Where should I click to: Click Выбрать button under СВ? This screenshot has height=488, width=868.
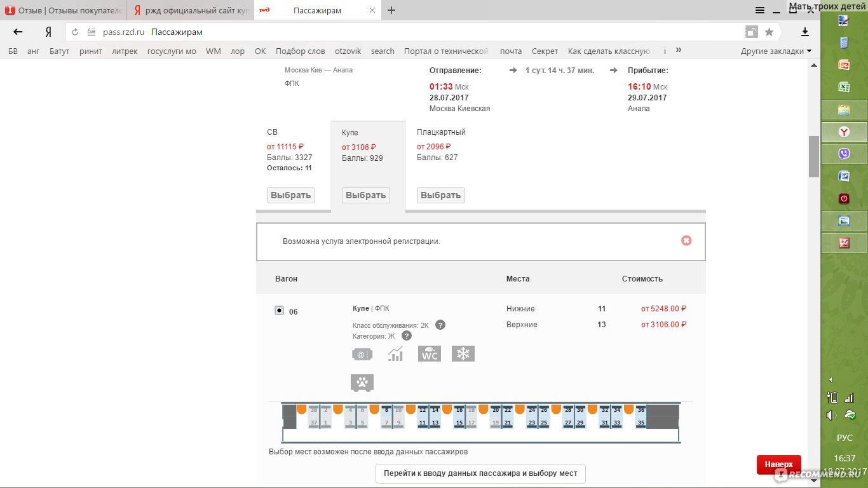(x=291, y=196)
